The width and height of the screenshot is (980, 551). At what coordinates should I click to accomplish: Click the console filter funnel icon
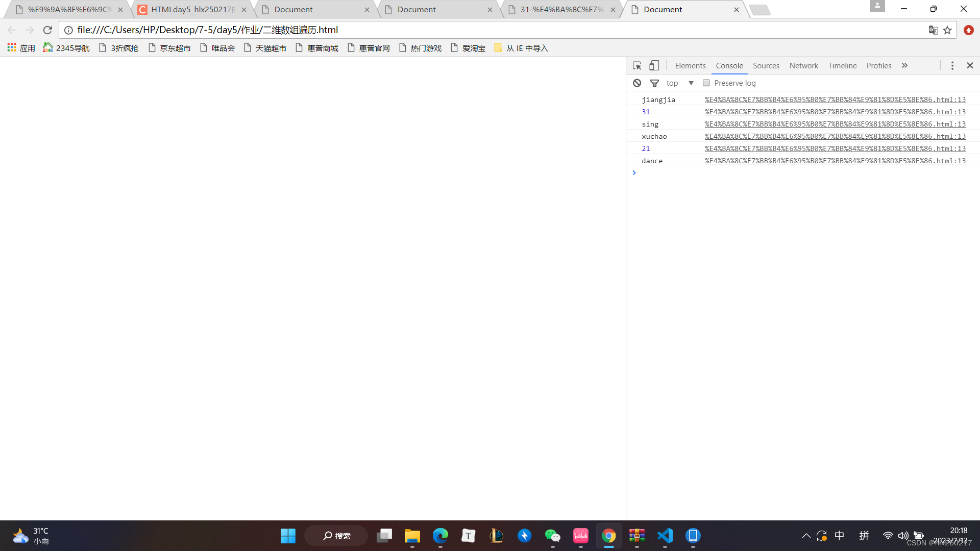click(x=654, y=83)
